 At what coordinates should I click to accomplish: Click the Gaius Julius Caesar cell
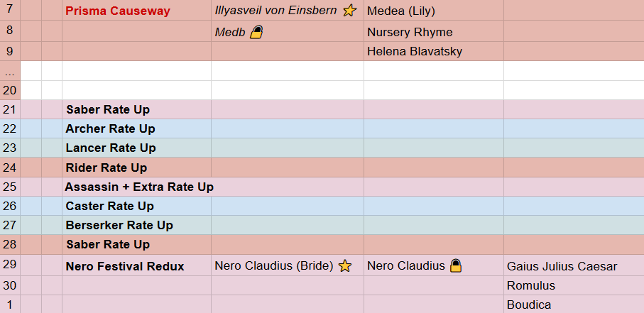point(574,265)
